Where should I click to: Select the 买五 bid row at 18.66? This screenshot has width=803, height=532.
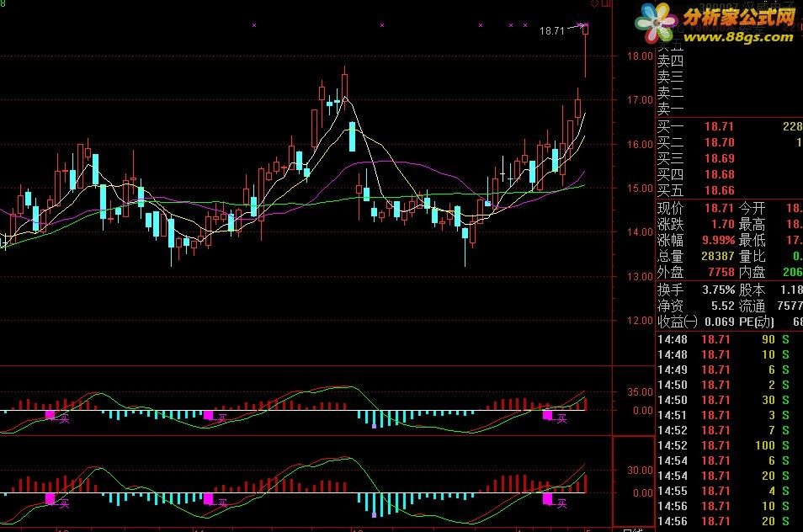point(729,190)
